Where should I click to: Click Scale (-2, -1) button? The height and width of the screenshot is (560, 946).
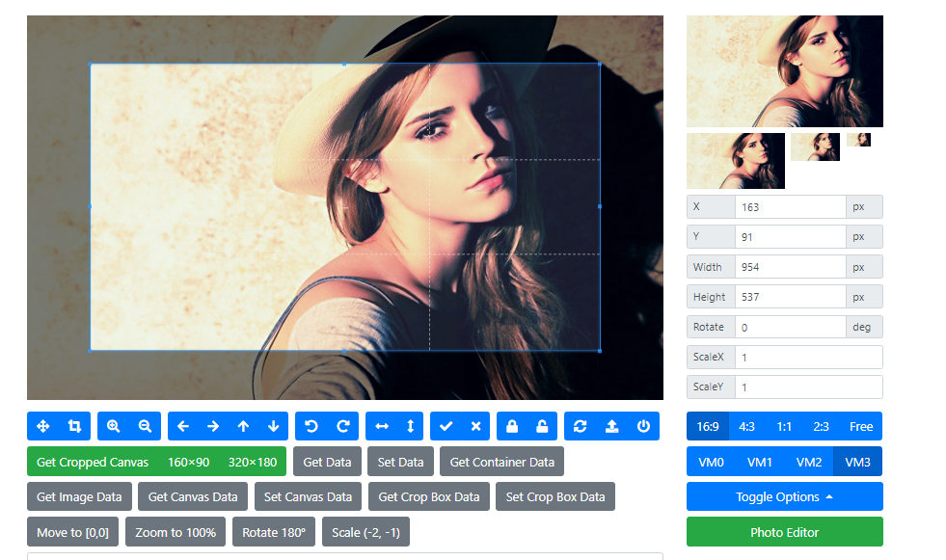pyautogui.click(x=365, y=532)
